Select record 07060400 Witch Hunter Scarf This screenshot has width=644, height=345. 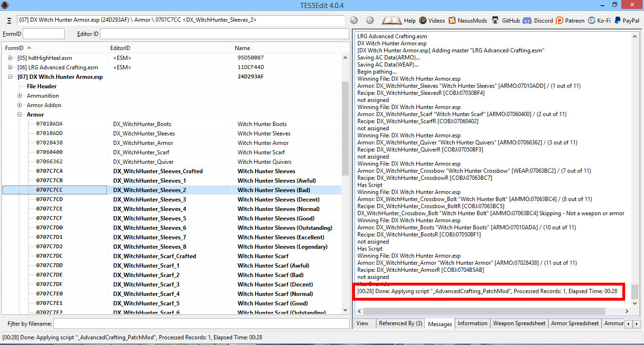tap(172, 152)
